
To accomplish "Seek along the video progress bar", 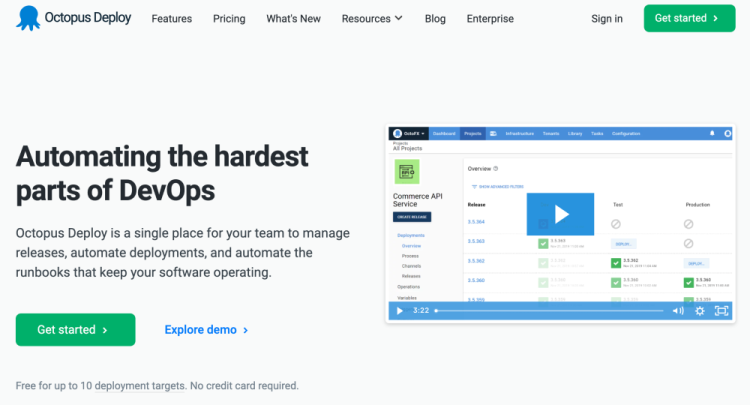I will [x=549, y=311].
